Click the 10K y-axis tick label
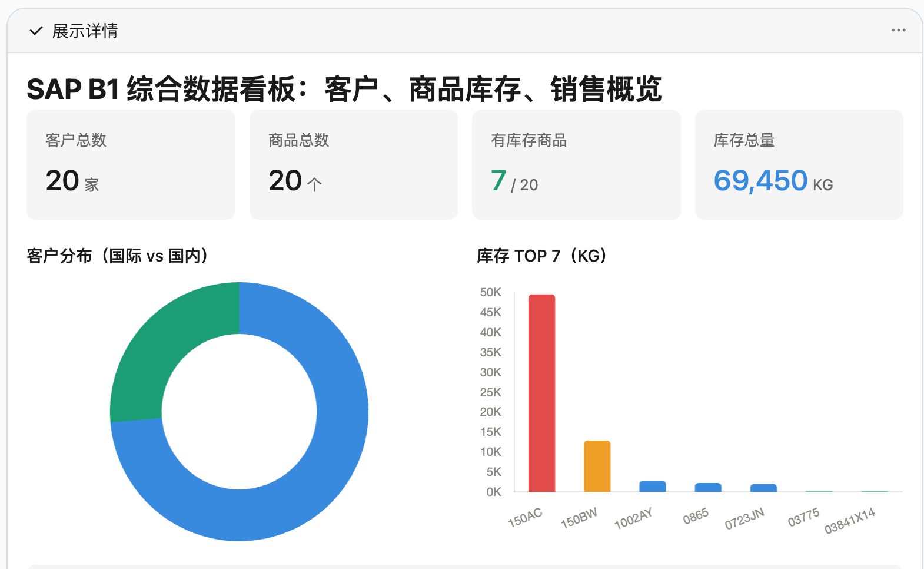The image size is (924, 569). [491, 452]
